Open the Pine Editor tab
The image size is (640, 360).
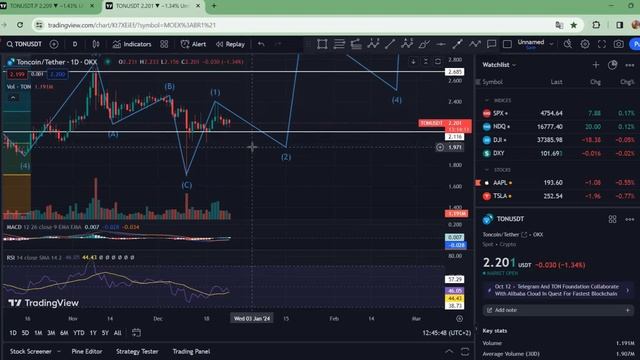point(87,351)
